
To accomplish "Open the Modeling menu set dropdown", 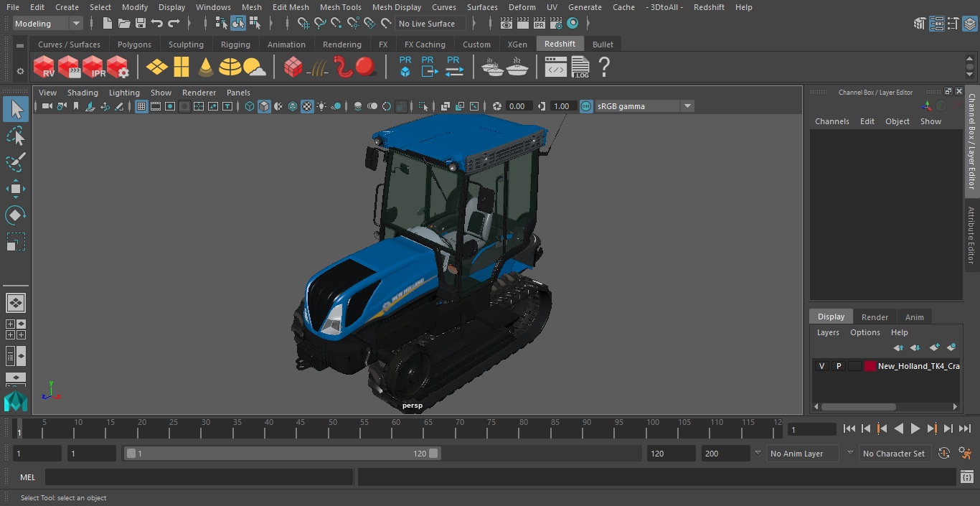I will pos(48,24).
